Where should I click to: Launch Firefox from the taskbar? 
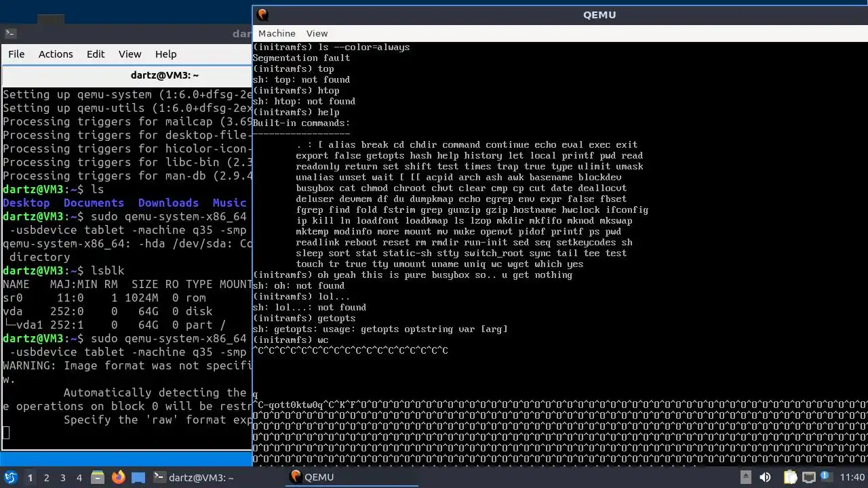118,477
